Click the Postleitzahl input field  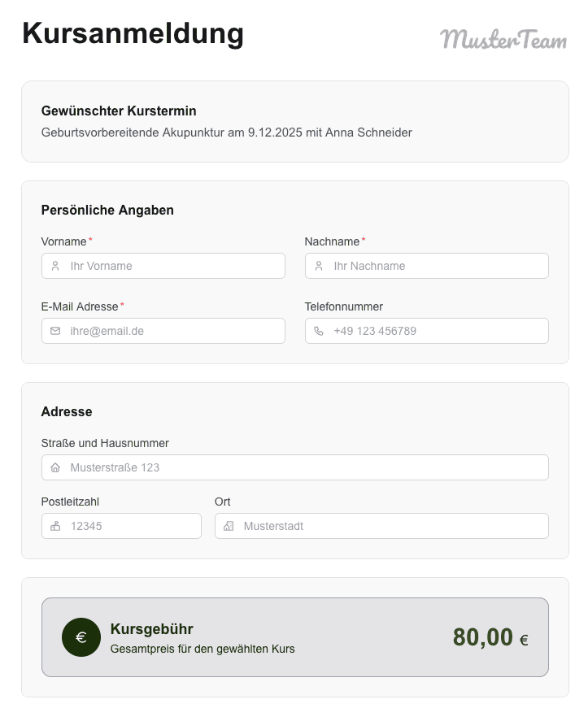pyautogui.click(x=120, y=526)
